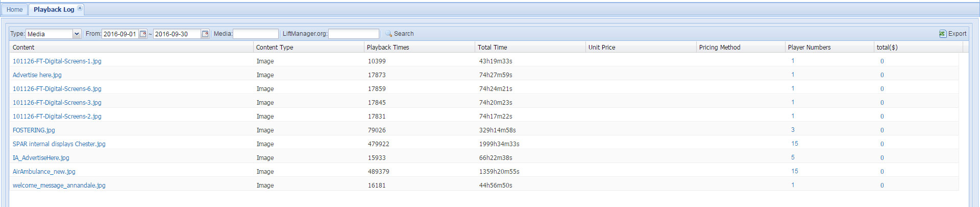Viewport: 980px width, 207px height.
Task: Open welcome_message_annandale.jpg link
Action: [59, 186]
